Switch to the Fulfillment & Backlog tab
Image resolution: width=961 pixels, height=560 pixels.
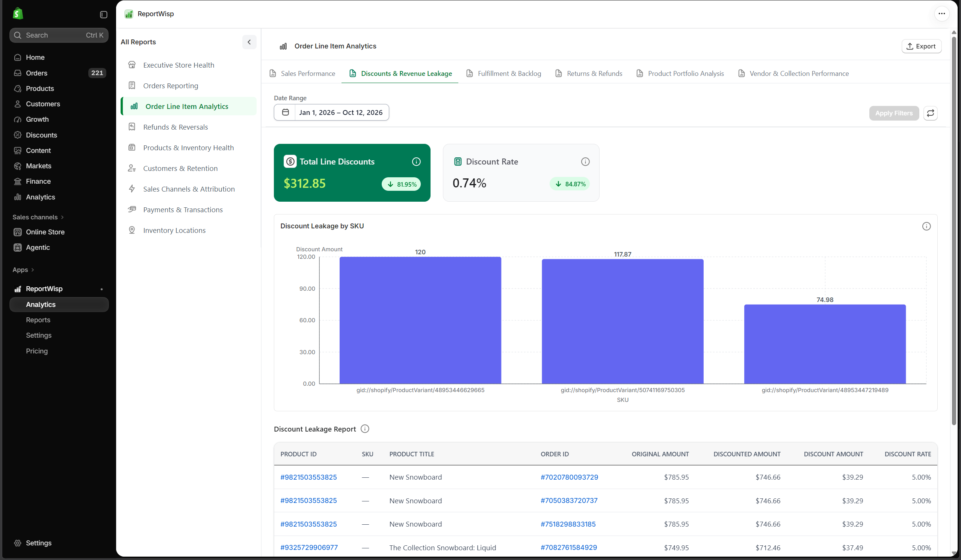[504, 73]
